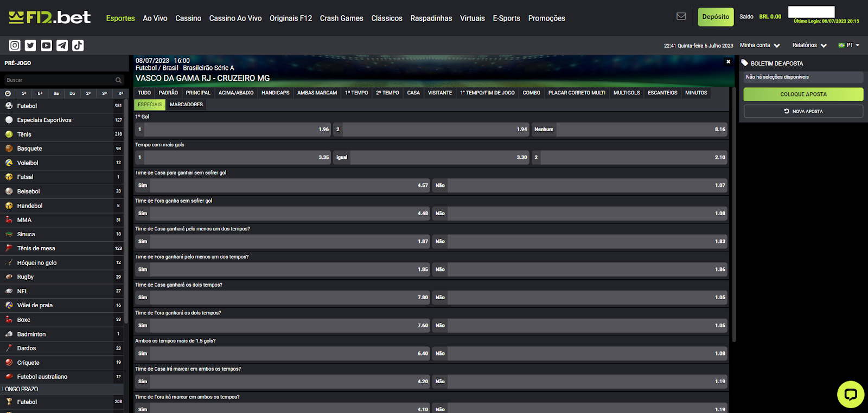
Task: Open long-term Futebol under LONGO PRAZO
Action: 62,402
